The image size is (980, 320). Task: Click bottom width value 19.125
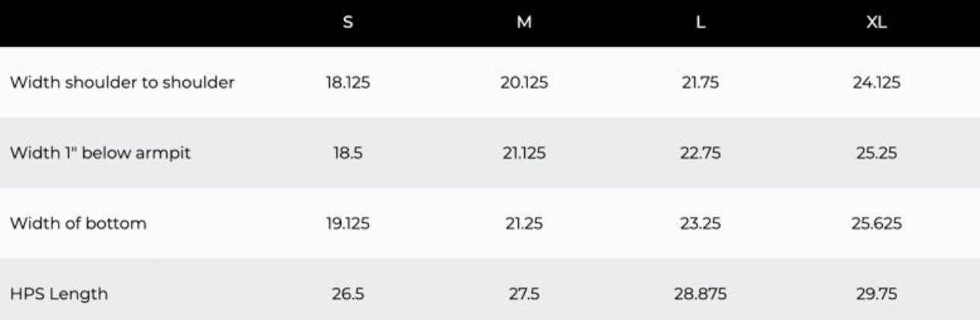click(348, 223)
